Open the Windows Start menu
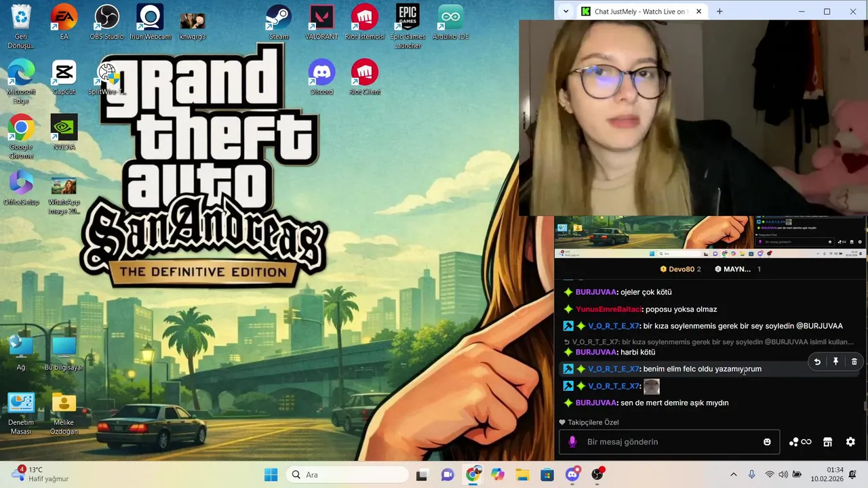868x488 pixels. click(271, 474)
